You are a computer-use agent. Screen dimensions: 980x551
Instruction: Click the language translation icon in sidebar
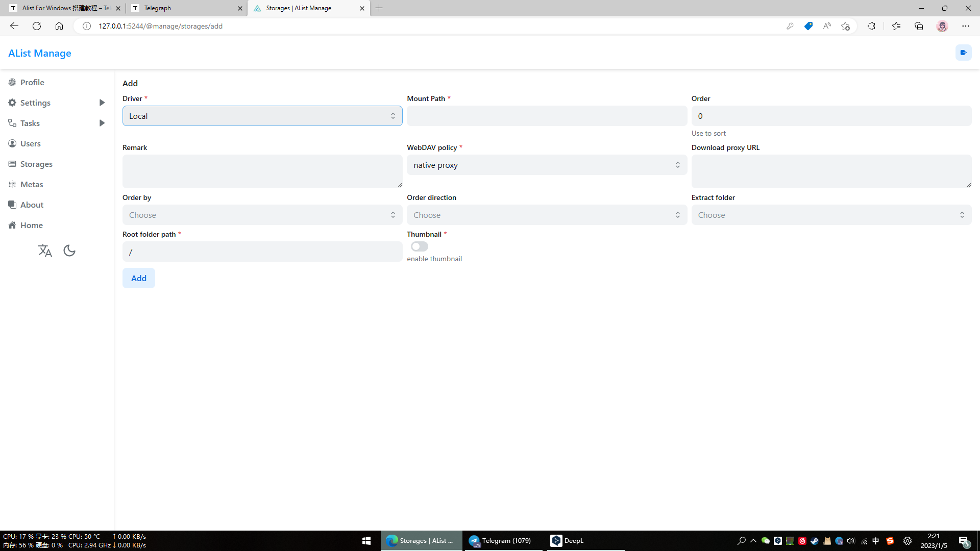tap(45, 251)
